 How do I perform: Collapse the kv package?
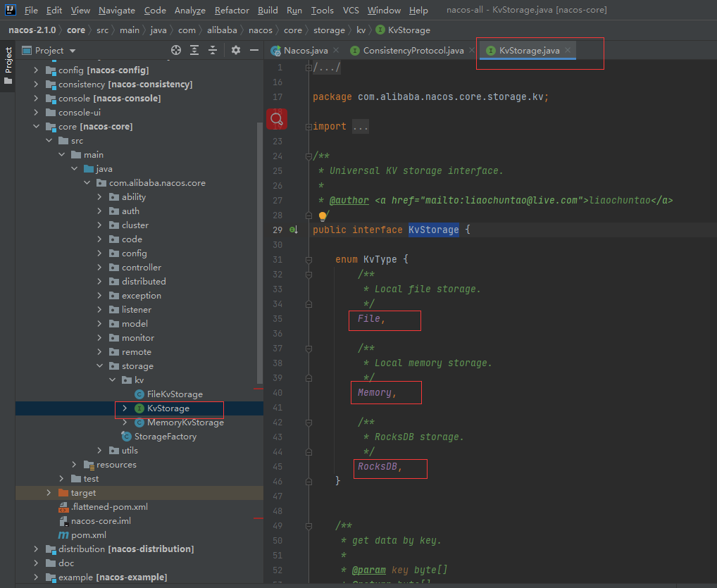[113, 380]
